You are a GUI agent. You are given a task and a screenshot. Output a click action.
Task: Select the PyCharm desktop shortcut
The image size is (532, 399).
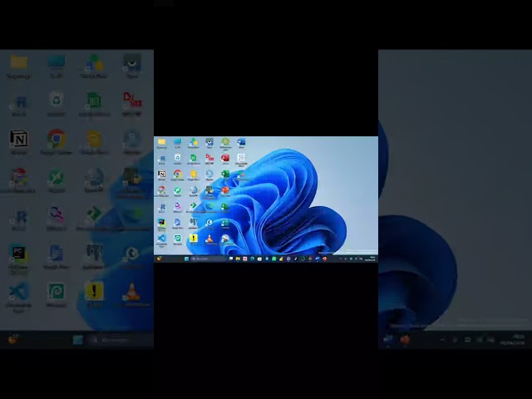click(x=161, y=223)
